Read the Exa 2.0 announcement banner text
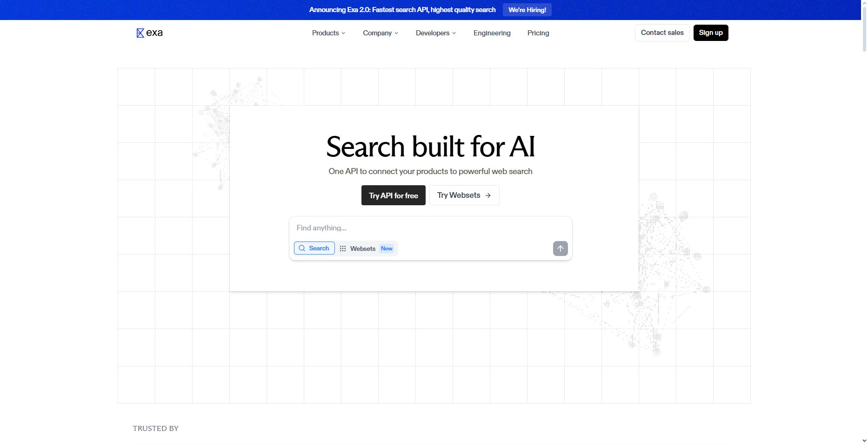868x444 pixels. click(402, 10)
